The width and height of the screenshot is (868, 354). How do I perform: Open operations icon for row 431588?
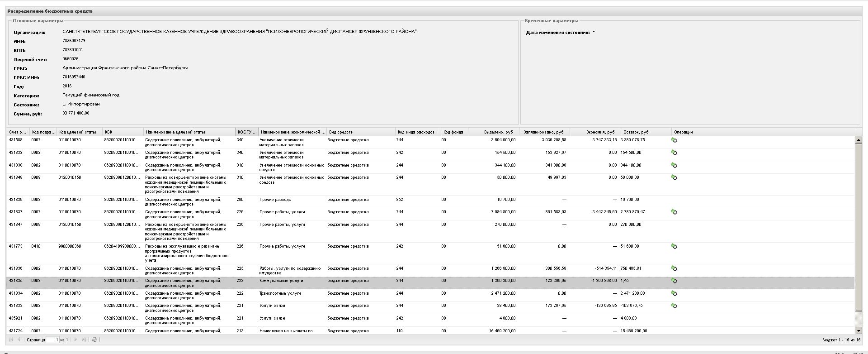click(674, 140)
